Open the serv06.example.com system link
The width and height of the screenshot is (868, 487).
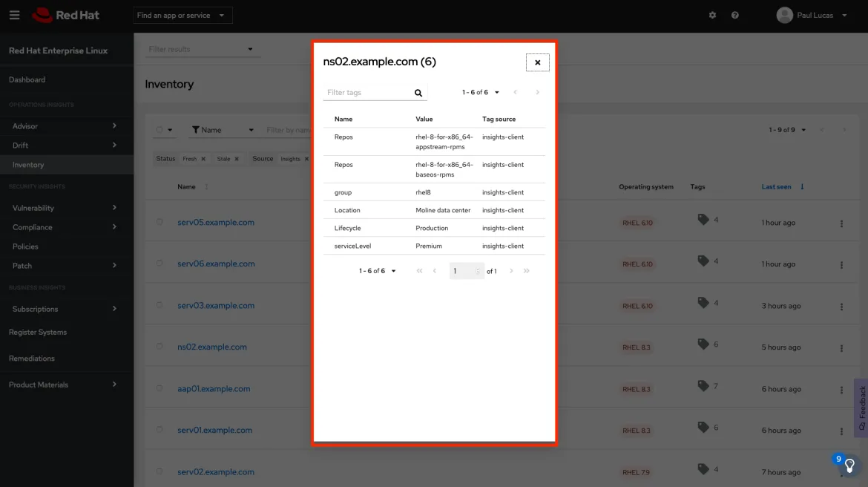tap(216, 264)
